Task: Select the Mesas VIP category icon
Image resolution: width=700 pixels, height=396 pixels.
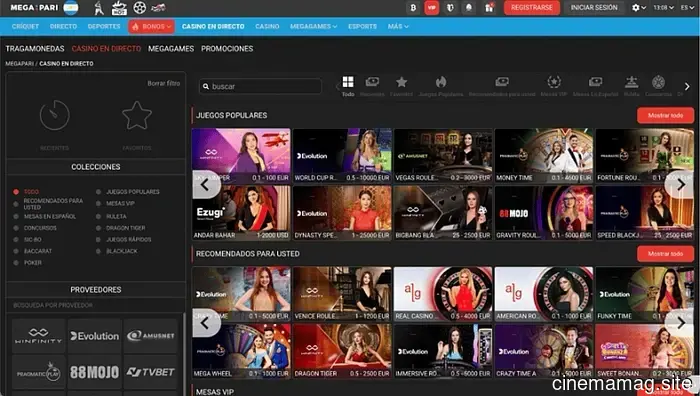Action: tap(554, 86)
